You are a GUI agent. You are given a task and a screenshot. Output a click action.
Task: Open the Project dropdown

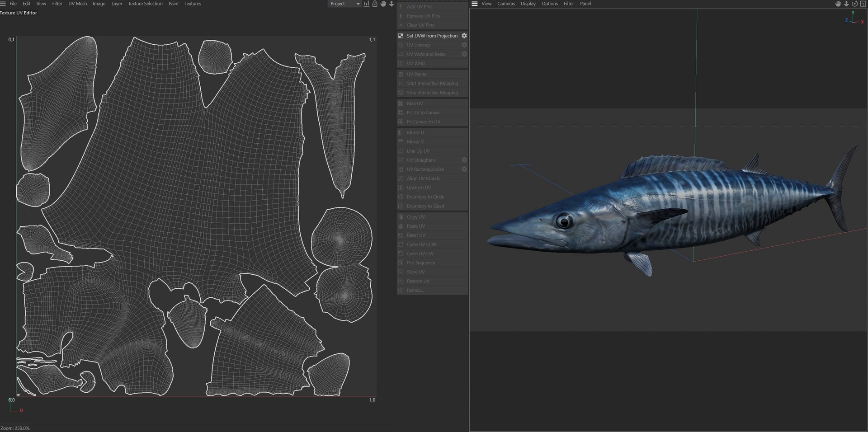click(344, 4)
